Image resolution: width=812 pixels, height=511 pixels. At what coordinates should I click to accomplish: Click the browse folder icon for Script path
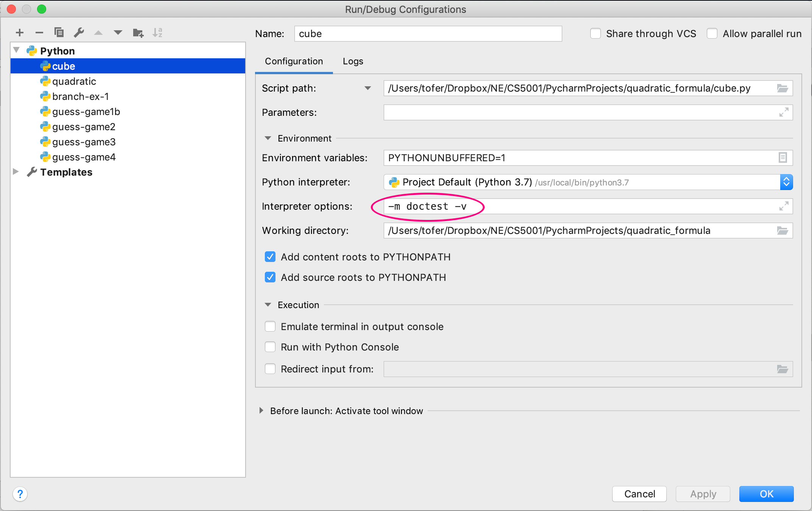point(782,88)
